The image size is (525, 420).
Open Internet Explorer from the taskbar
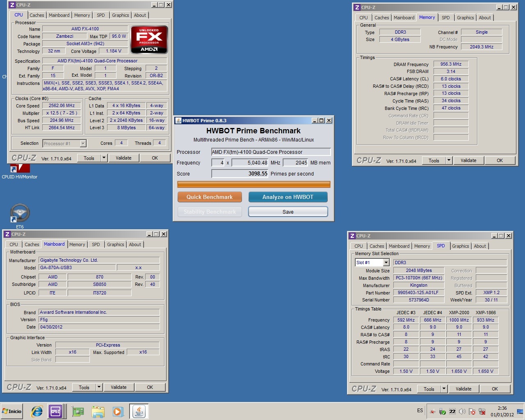click(x=37, y=411)
